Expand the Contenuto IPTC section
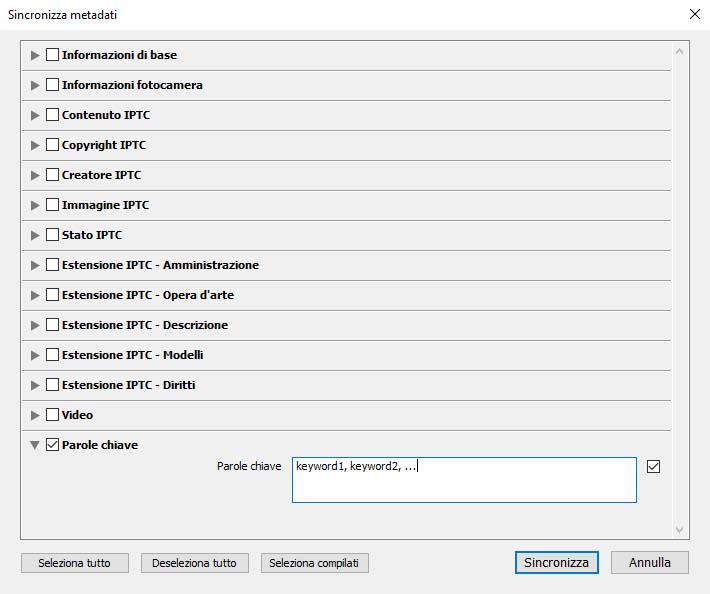The image size is (710, 594). click(36, 115)
